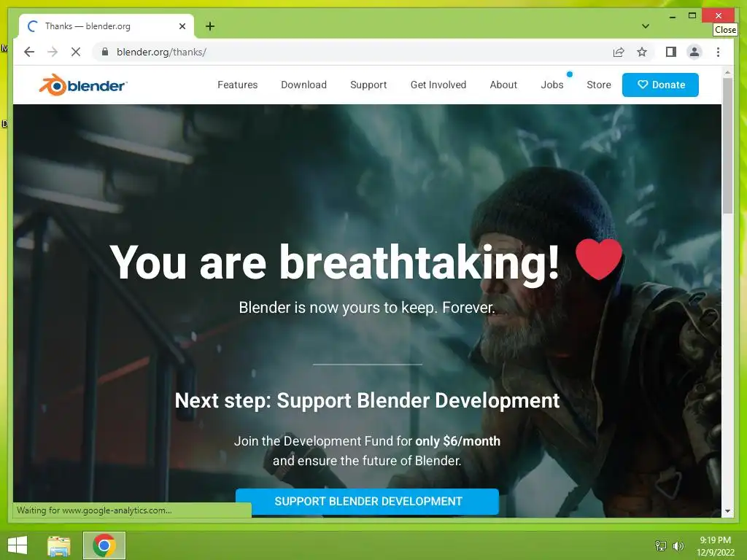Click the network icon in system tray
Image resolution: width=747 pixels, height=560 pixels.
661,545
